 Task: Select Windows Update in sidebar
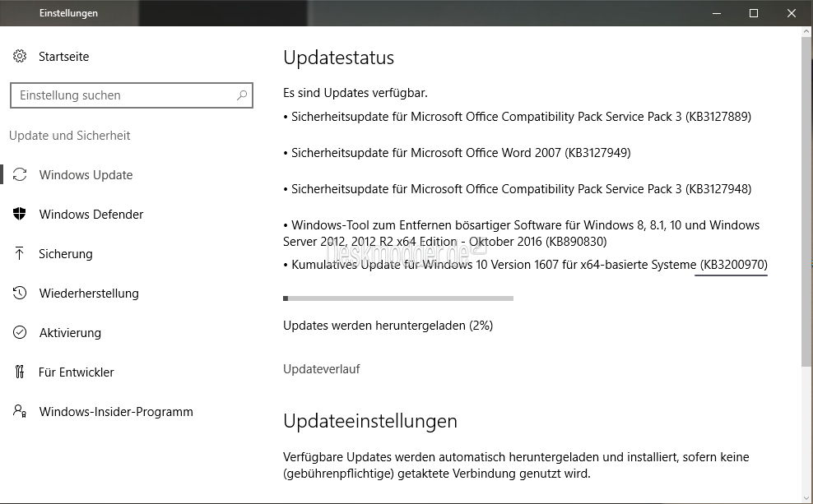tap(86, 175)
